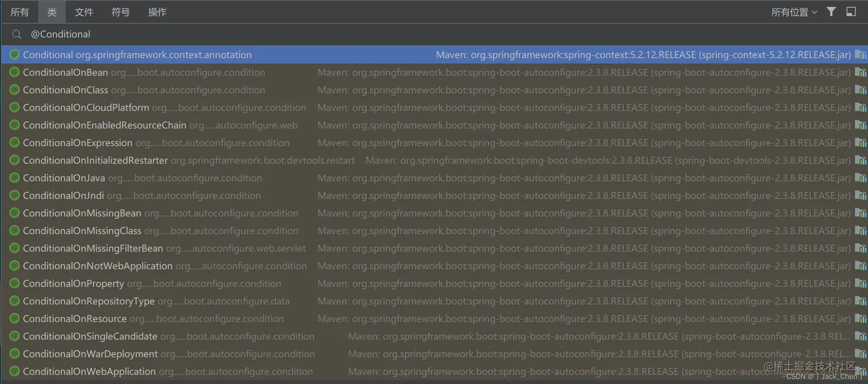Click spring-boot-devtools Maven location text
This screenshot has height=384, width=868.
coord(609,161)
